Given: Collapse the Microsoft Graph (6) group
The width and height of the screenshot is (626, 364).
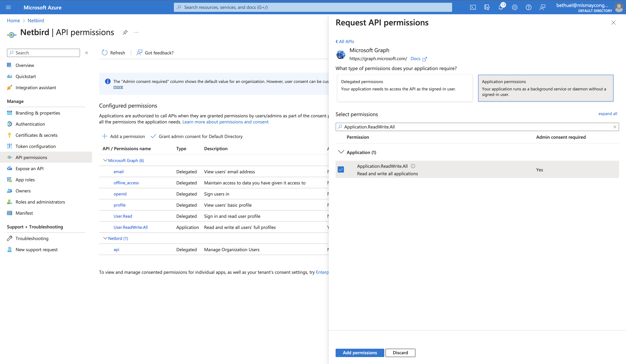Looking at the screenshot, I should pos(105,160).
